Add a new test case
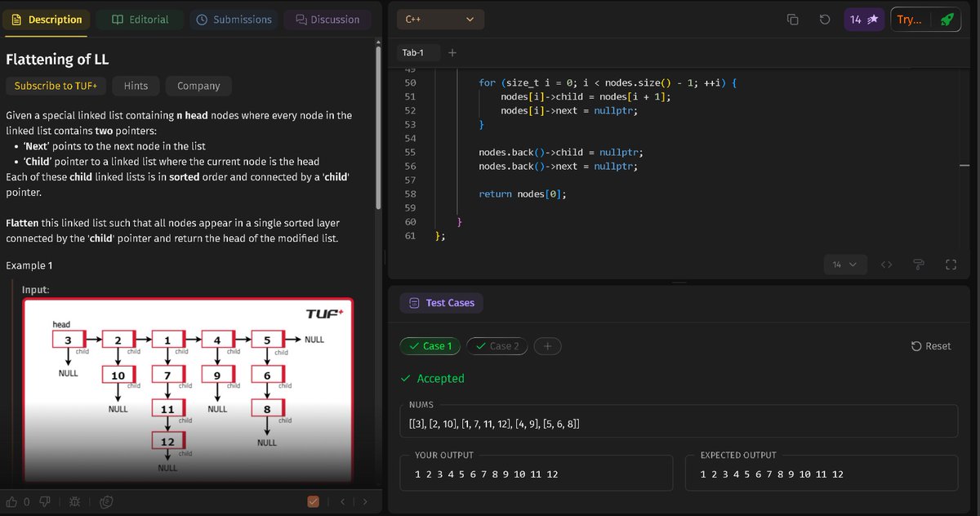This screenshot has width=980, height=516. [x=548, y=346]
